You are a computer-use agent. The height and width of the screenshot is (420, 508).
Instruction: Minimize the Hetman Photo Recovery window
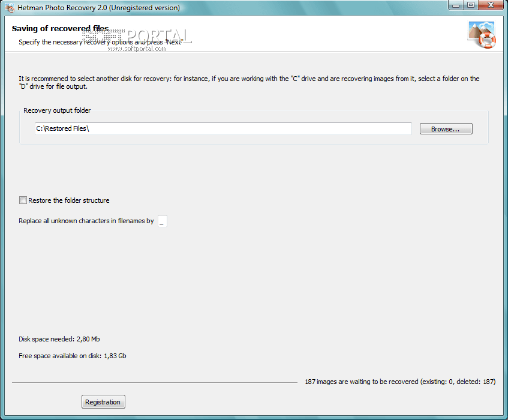point(456,5)
